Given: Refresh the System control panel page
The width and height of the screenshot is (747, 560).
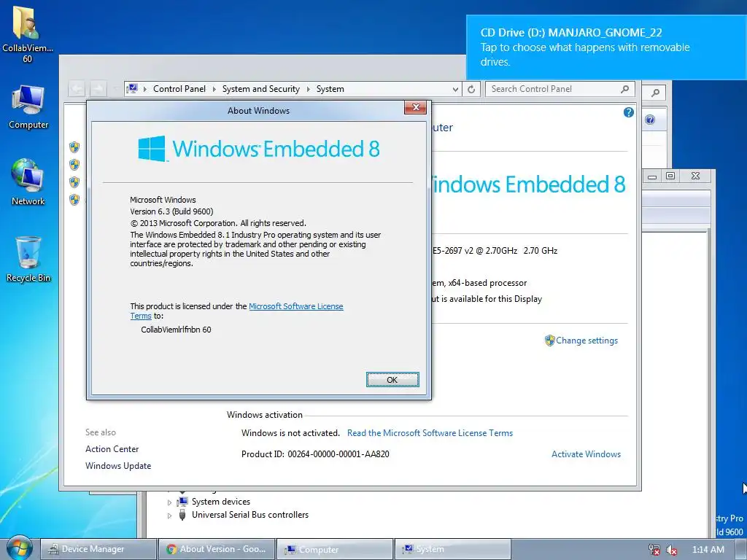Looking at the screenshot, I should [471, 89].
